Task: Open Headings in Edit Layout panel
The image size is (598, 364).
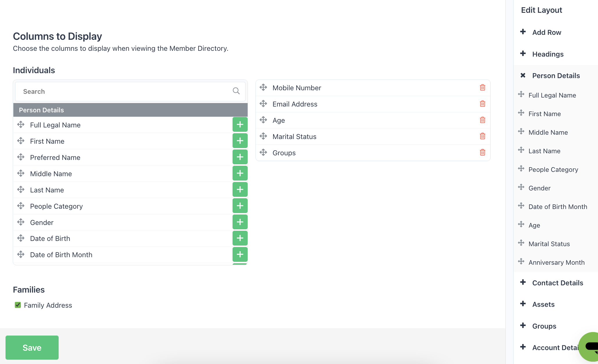Action: [x=547, y=54]
